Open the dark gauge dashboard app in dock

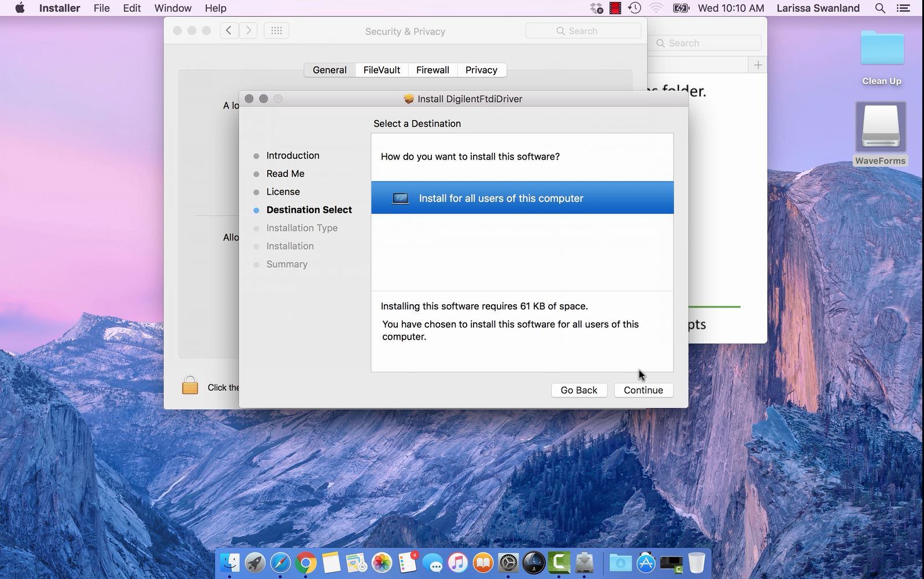click(534, 562)
